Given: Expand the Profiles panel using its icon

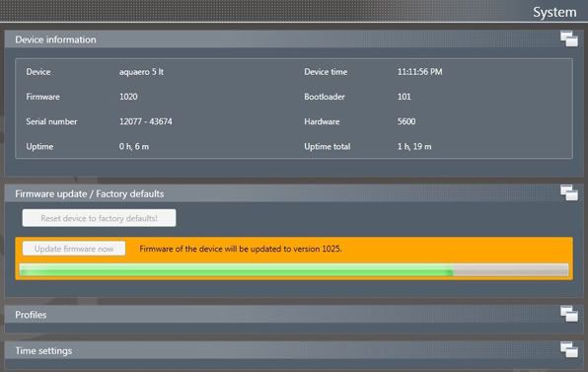Looking at the screenshot, I should 569,314.
